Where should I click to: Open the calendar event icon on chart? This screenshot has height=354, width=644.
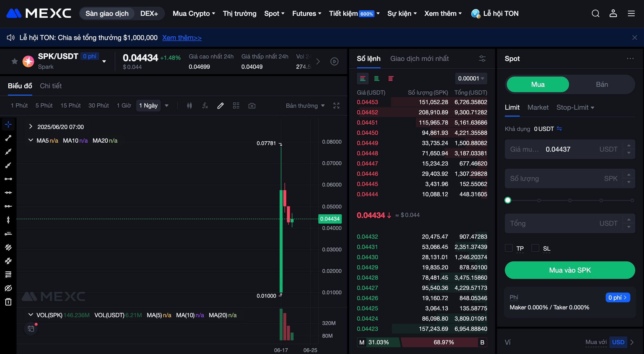pyautogui.click(x=31, y=329)
